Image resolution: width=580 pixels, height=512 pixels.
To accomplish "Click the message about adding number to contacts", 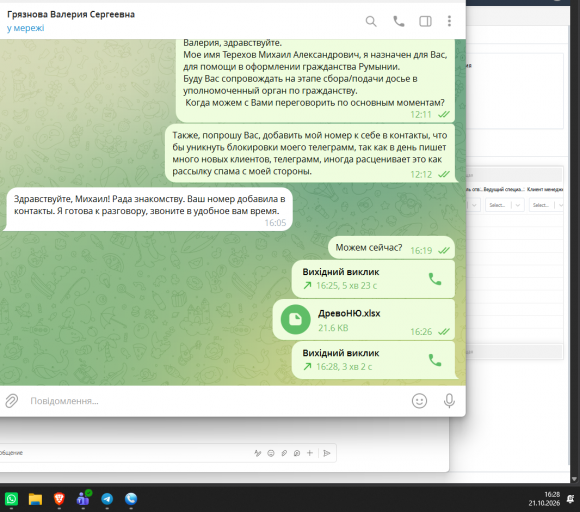I will pos(310,153).
